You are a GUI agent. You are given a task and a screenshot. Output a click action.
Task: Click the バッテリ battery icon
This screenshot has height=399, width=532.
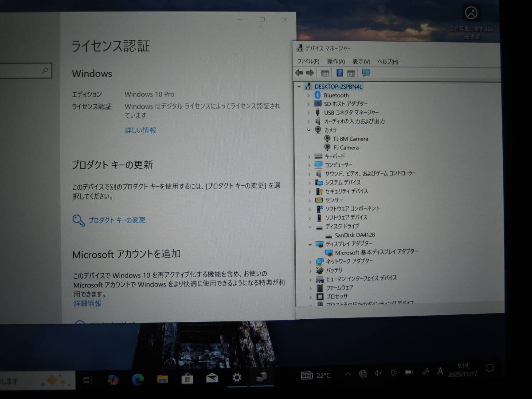[x=320, y=270]
